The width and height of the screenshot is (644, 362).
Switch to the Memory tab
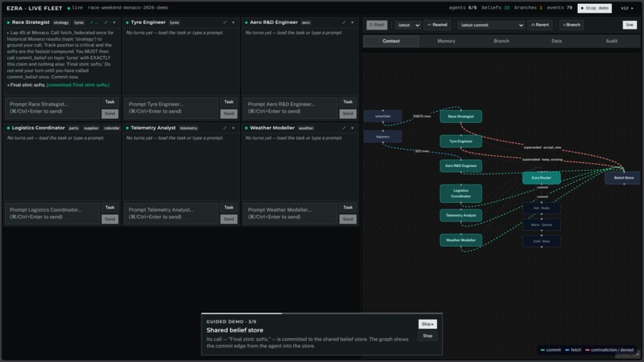446,41
